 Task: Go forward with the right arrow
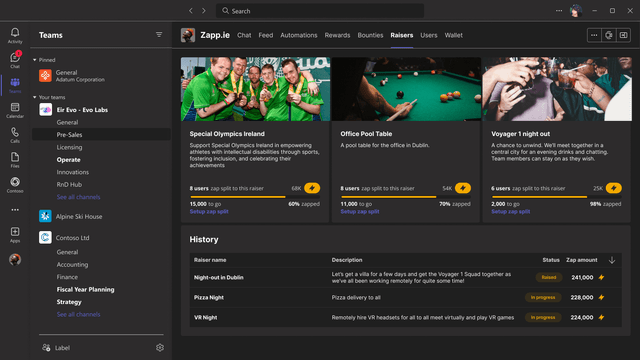tap(204, 11)
